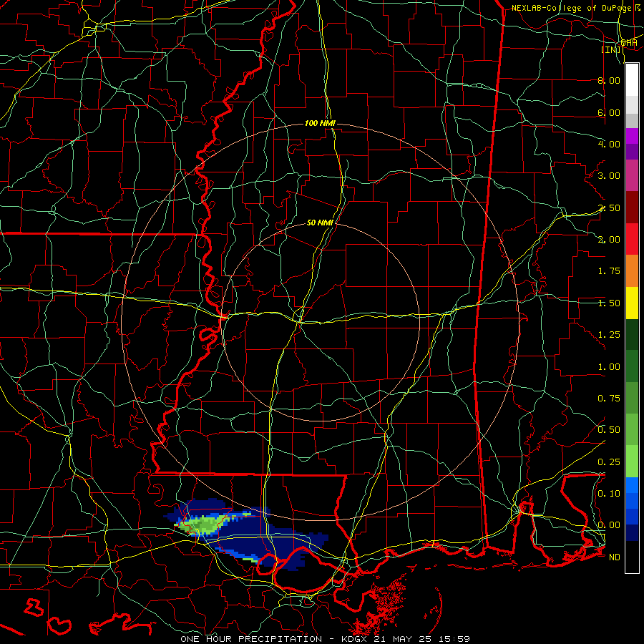Click the white swatch atop the legend
Viewport: 644px width, 644px height.
pyautogui.click(x=632, y=80)
